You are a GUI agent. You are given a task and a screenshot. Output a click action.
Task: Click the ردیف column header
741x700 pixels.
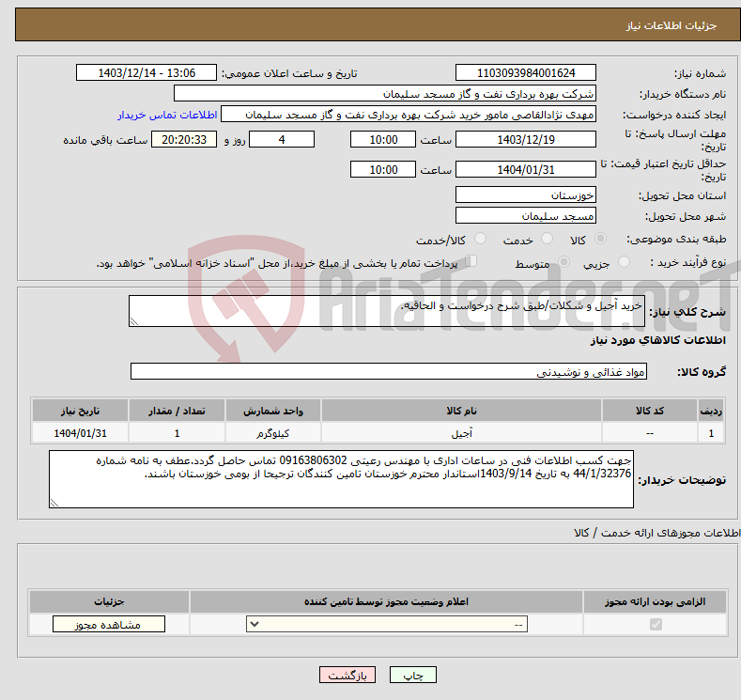point(711,411)
